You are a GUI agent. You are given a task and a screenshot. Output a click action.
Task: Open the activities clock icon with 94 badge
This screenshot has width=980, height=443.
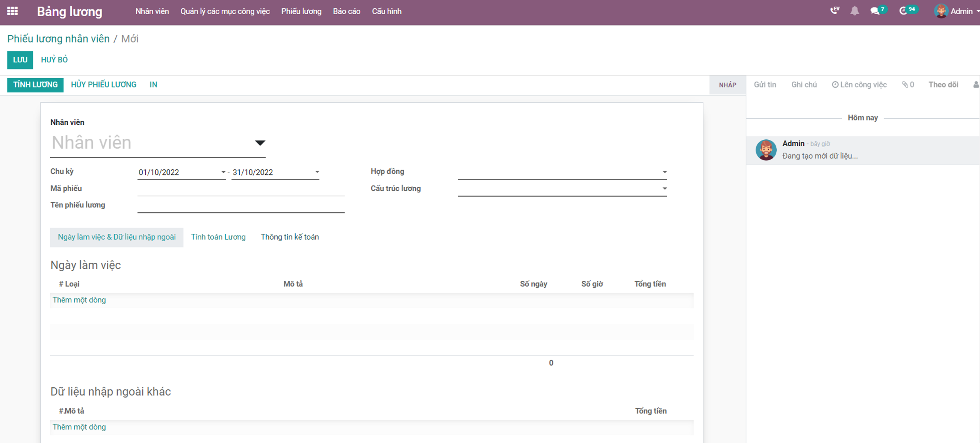[908, 11]
